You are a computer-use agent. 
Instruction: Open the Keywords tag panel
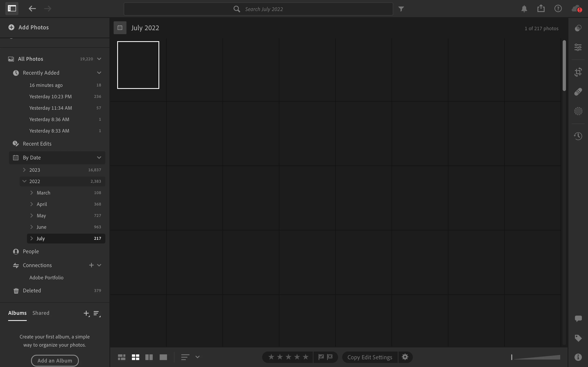click(578, 338)
